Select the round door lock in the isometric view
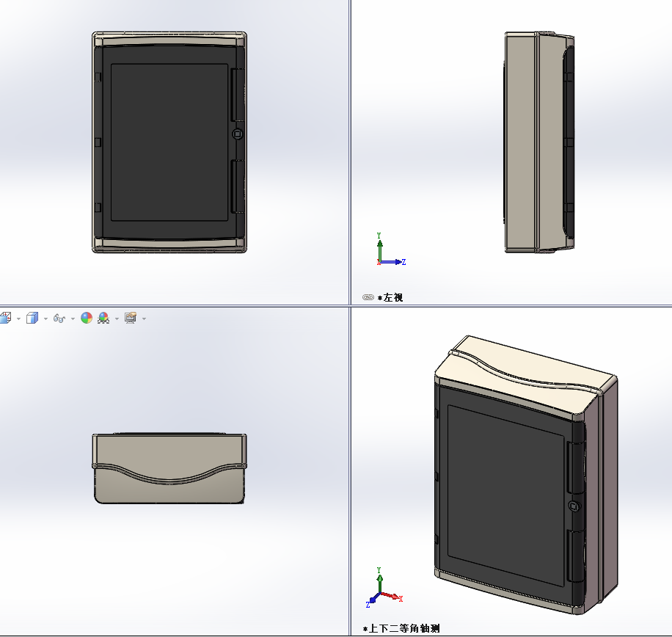The width and height of the screenshot is (672, 637). click(x=574, y=506)
